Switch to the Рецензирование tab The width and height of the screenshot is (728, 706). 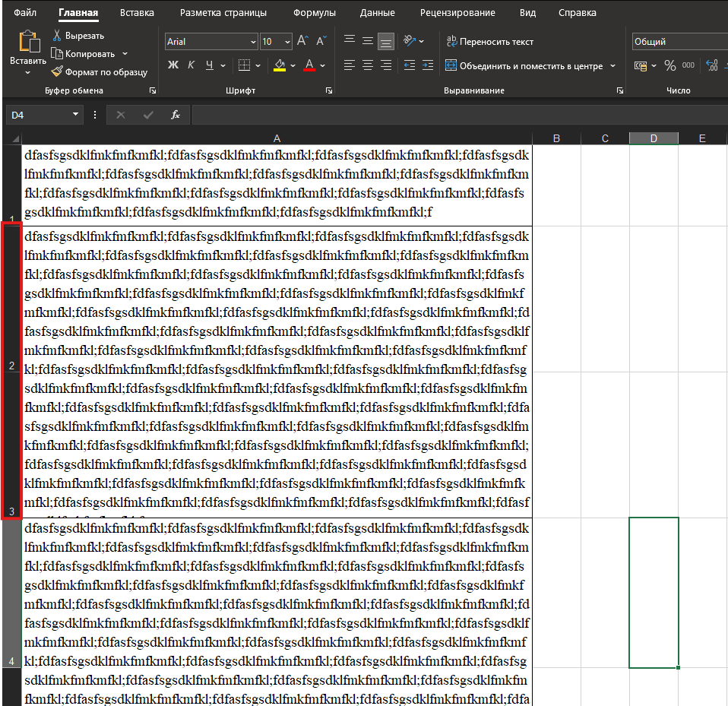coord(457,12)
